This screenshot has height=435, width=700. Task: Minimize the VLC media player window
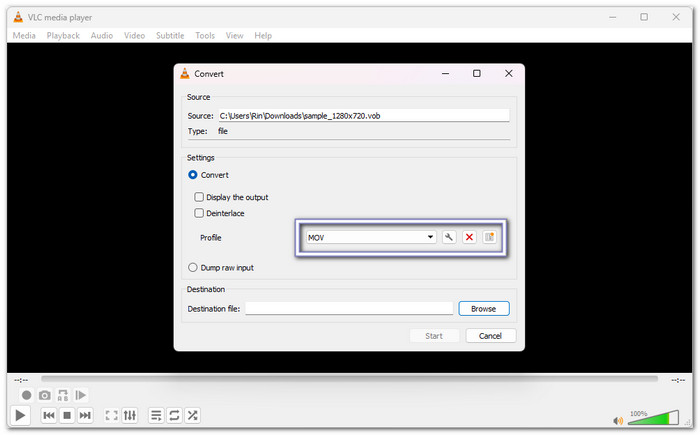point(612,17)
